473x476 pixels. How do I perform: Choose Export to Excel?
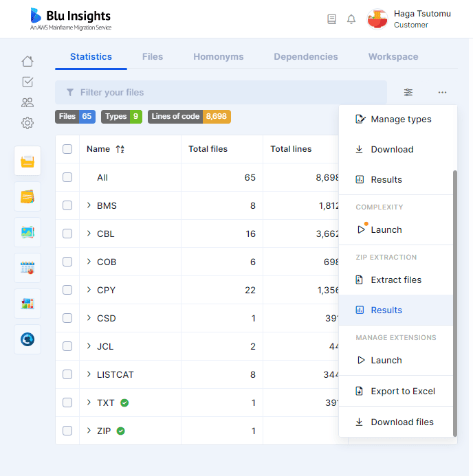396,392
